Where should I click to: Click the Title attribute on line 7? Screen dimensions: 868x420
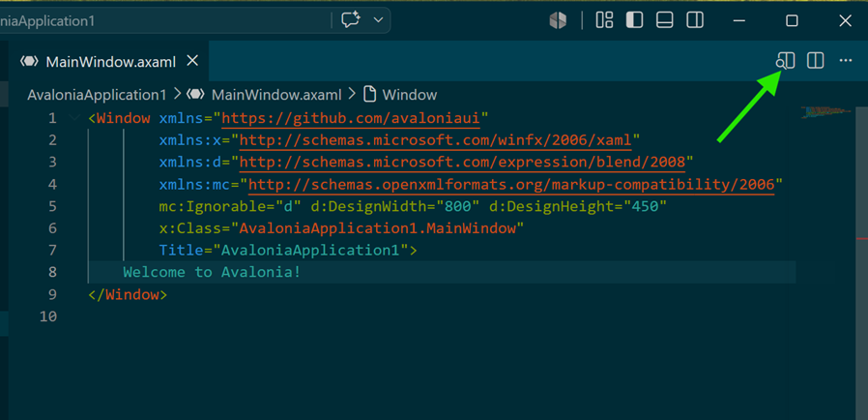(x=182, y=250)
